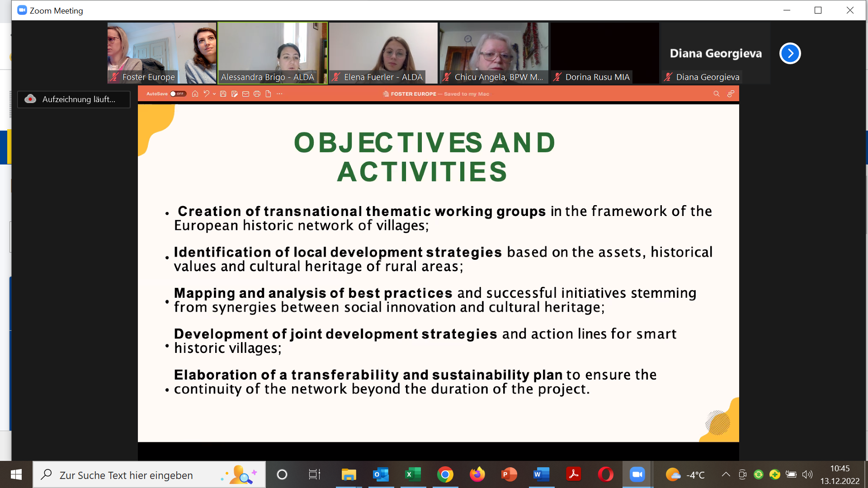The image size is (868, 488).
Task: Unmute Foster Europe's microphone
Action: pyautogui.click(x=113, y=77)
